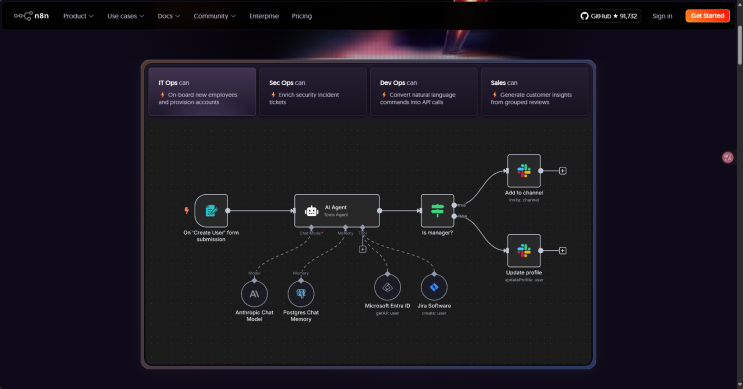This screenshot has height=389, width=743.
Task: Go to the Enterprise page
Action: (264, 16)
